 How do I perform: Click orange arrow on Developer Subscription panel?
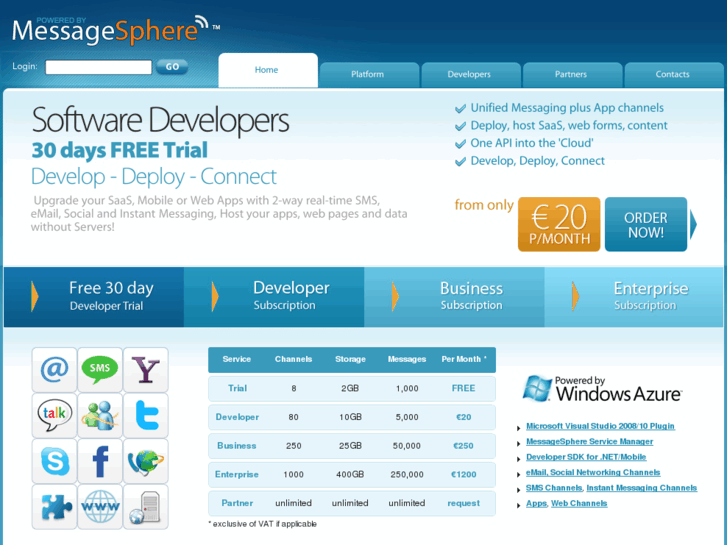(x=215, y=296)
